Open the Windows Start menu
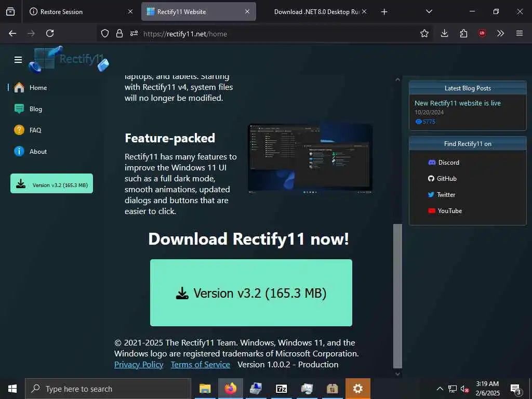Viewport: 532px width, 399px height. (x=12, y=389)
